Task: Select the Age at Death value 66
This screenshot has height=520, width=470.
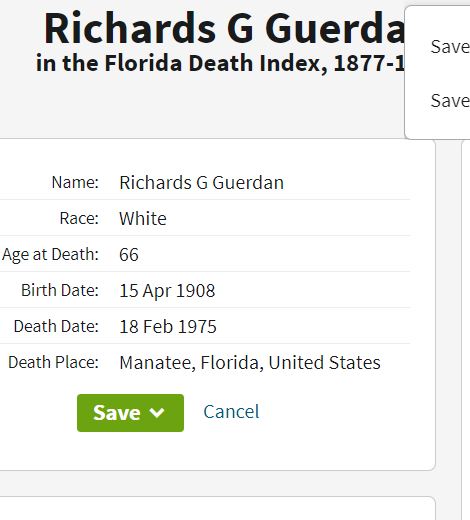Action: coord(129,255)
